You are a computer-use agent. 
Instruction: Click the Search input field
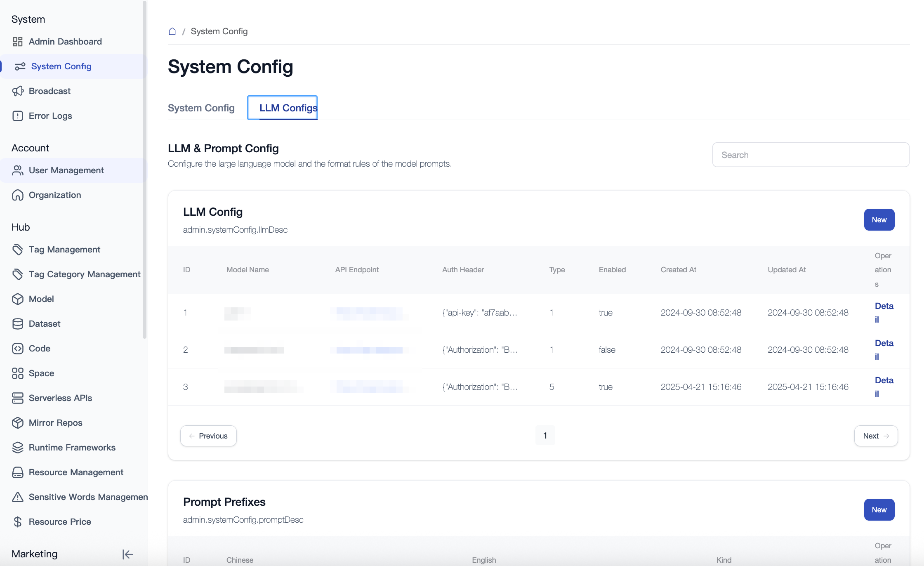[x=811, y=155]
